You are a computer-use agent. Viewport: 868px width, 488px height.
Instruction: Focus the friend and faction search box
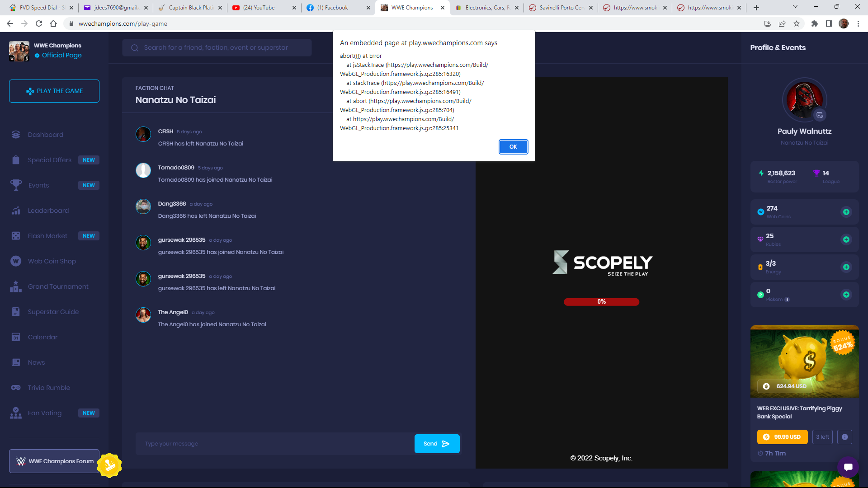217,47
